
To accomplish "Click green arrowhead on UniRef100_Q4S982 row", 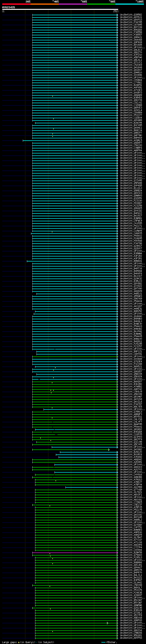I will coord(109,450).
